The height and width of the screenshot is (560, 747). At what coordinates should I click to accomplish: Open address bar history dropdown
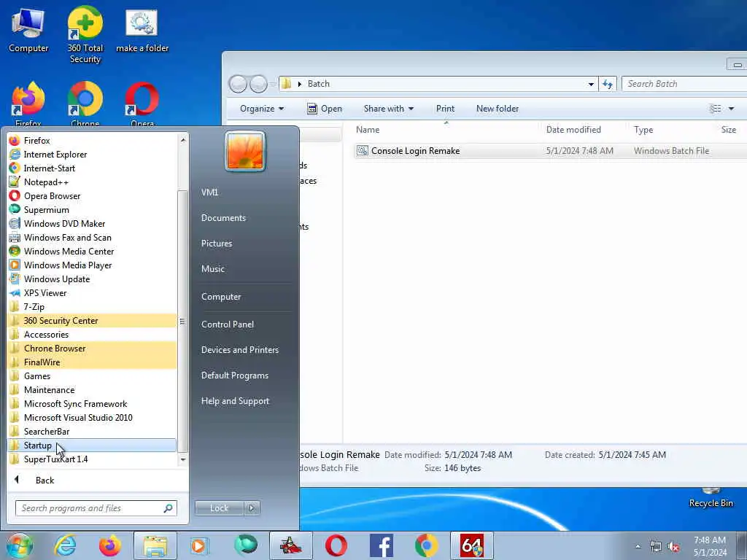tap(591, 85)
